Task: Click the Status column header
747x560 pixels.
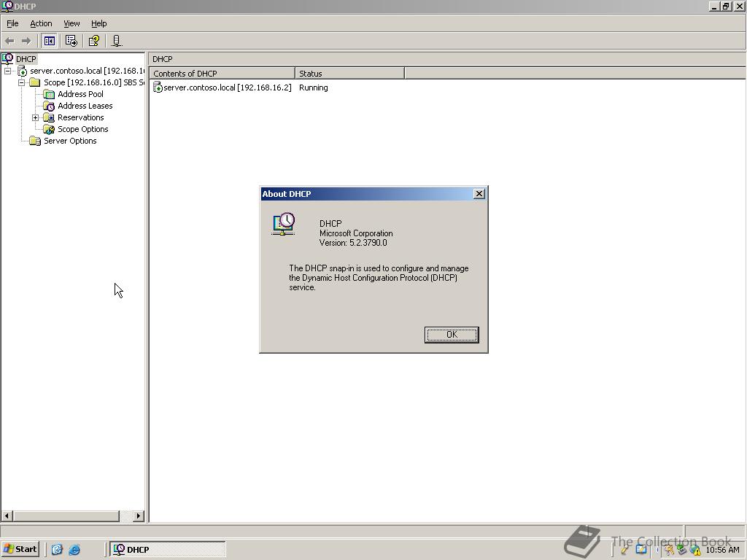Action: coord(349,74)
